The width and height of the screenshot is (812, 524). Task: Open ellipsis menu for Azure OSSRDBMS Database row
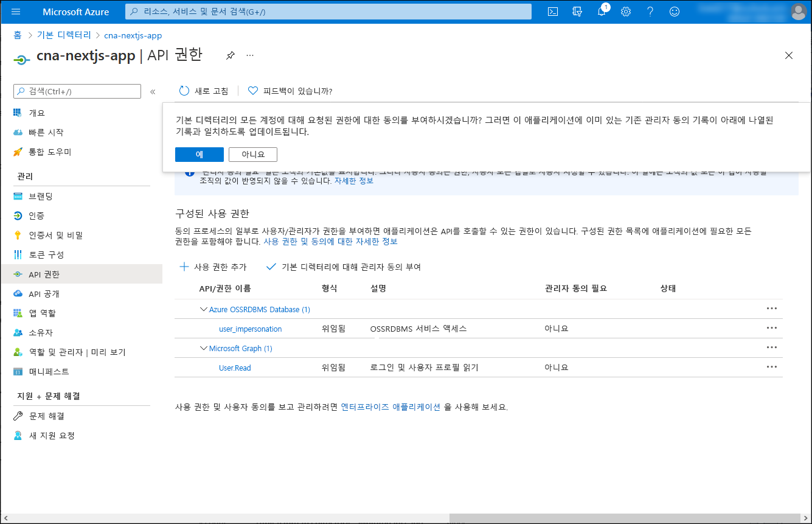tap(772, 309)
